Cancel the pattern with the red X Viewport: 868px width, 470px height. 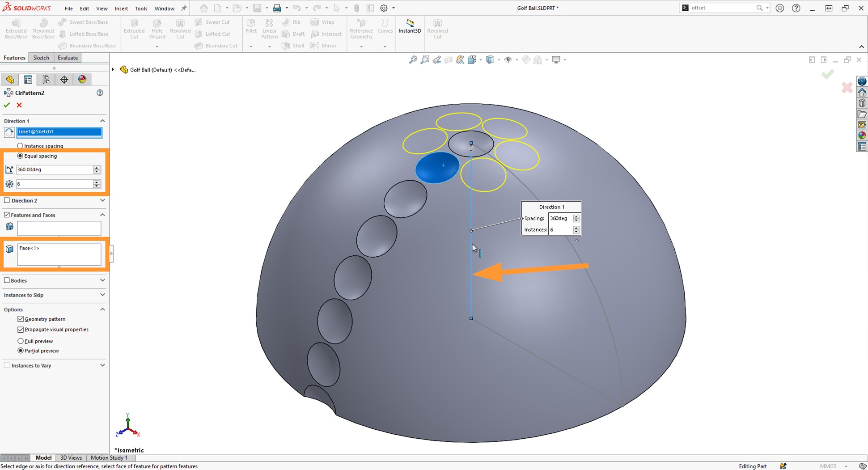point(19,105)
